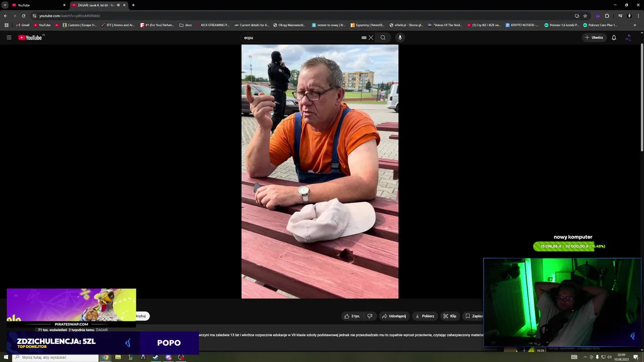
Task: Open the Okręg Mazowiecki bookmark
Action: click(x=289, y=25)
